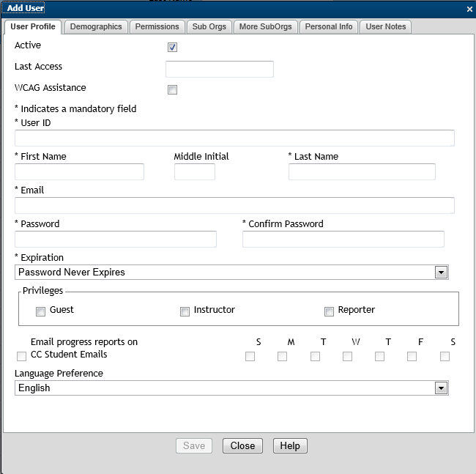Uncheck the Active checkbox
The width and height of the screenshot is (476, 474).
click(173, 48)
